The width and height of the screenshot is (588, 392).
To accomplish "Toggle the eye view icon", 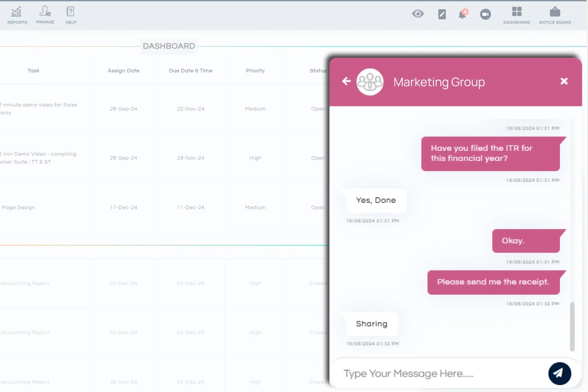I will tap(418, 14).
